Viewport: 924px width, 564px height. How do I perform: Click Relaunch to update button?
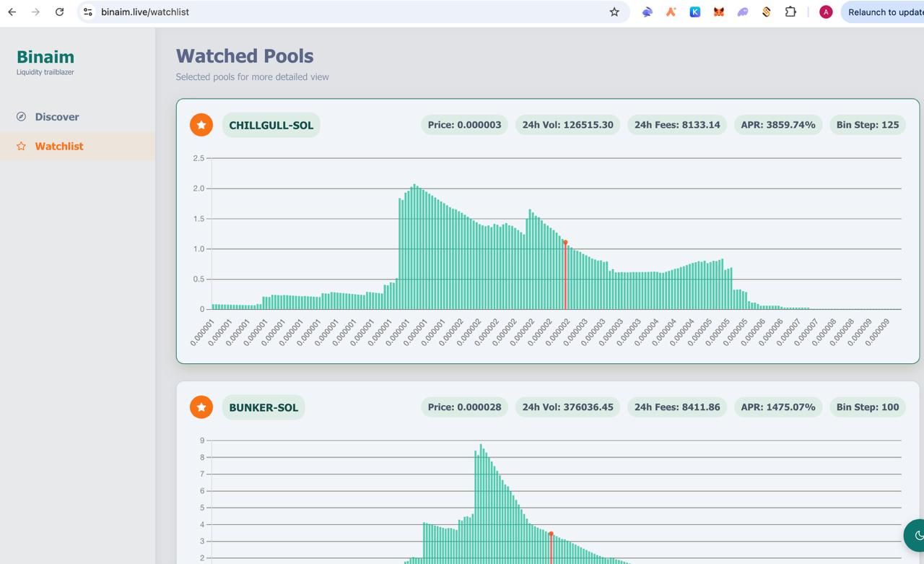[884, 12]
